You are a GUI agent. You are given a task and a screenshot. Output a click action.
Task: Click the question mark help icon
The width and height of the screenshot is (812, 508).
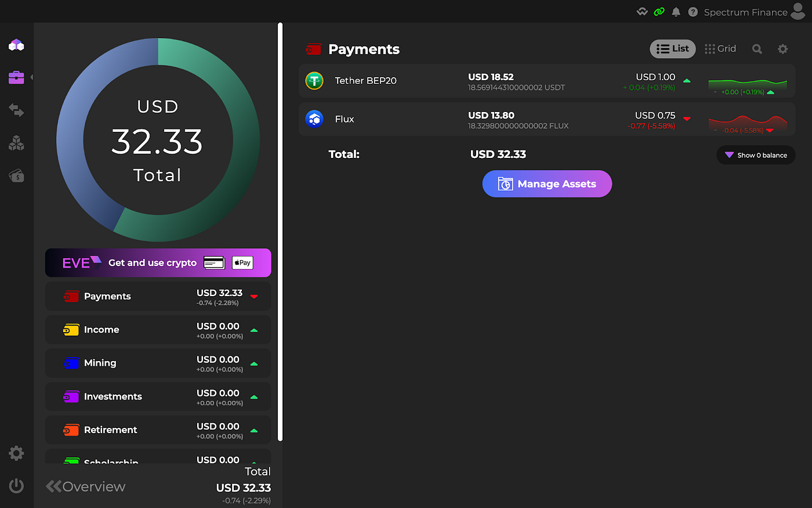pyautogui.click(x=693, y=11)
